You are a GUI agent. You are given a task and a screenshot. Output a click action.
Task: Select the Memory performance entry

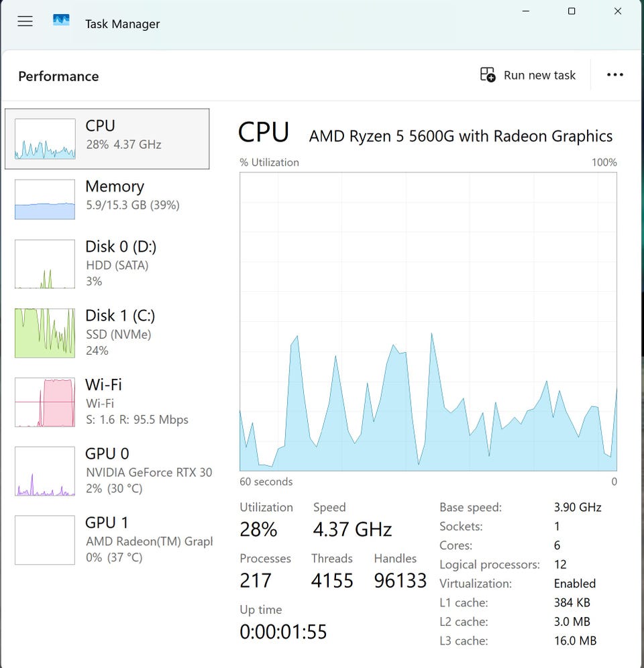click(x=107, y=199)
